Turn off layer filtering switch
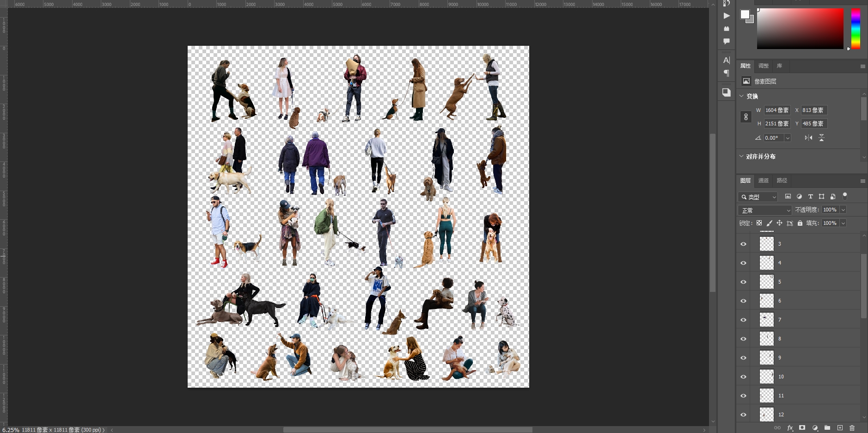The height and width of the screenshot is (433, 868). pyautogui.click(x=845, y=196)
